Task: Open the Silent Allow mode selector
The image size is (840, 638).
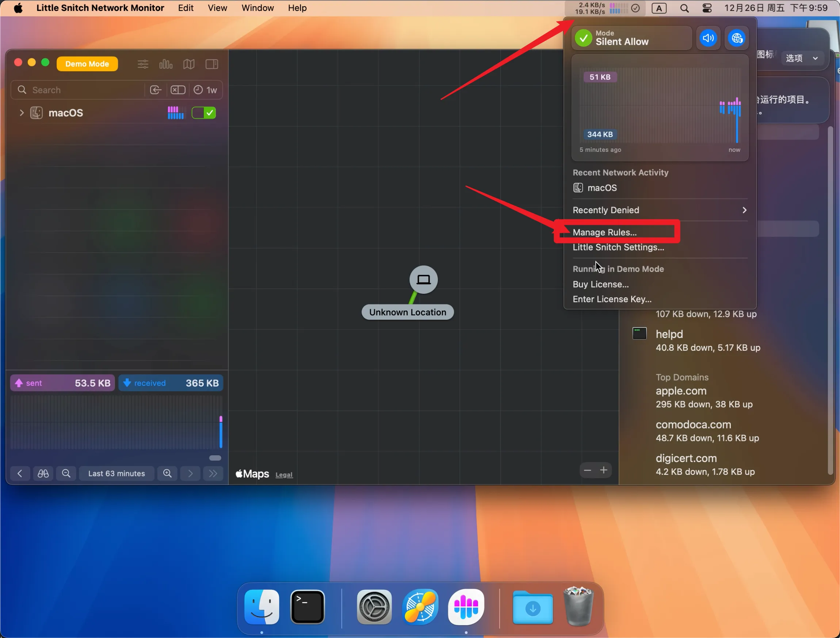Action: 631,38
